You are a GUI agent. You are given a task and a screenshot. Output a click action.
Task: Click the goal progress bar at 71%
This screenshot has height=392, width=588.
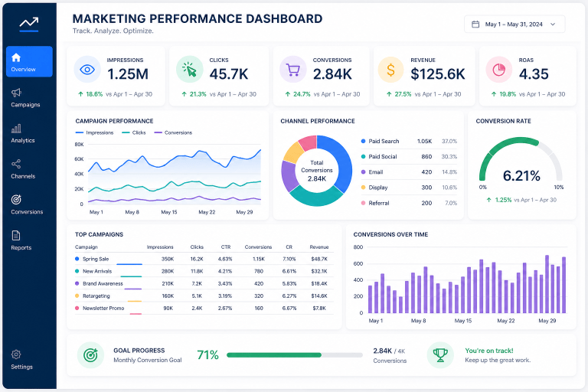(295, 354)
